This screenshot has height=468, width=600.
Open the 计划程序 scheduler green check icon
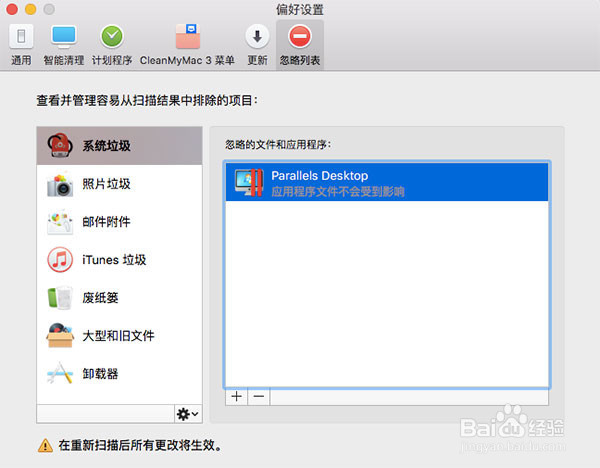coord(112,36)
